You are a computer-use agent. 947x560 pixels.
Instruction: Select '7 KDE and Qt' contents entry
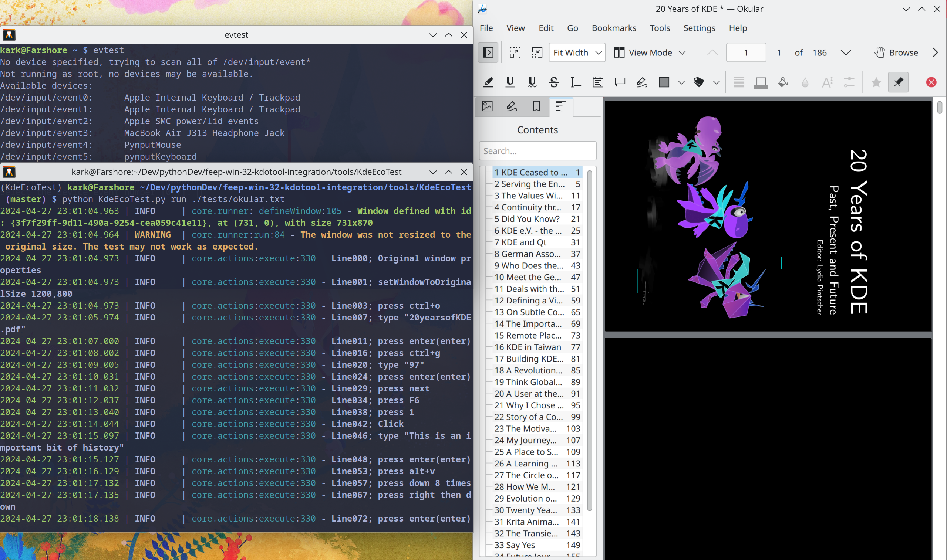click(537, 242)
